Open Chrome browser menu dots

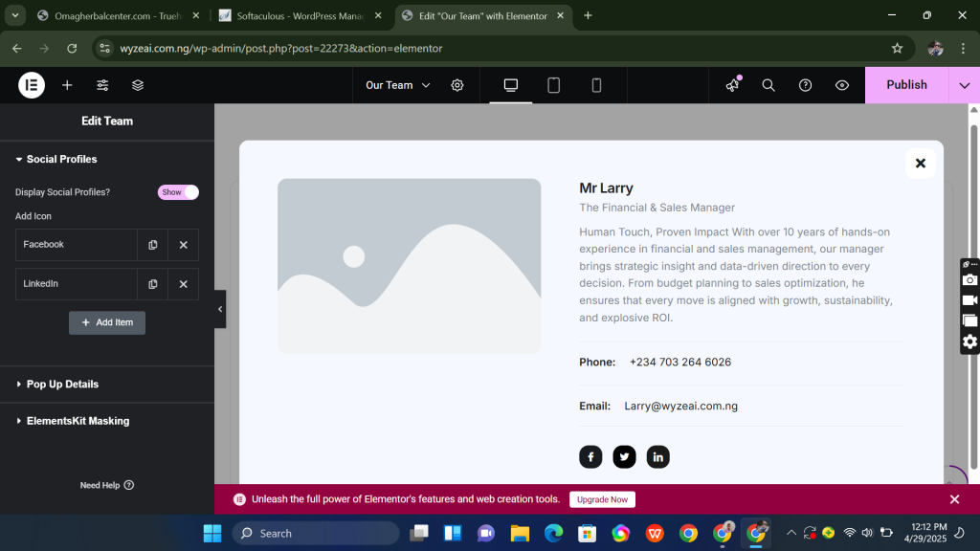click(963, 48)
